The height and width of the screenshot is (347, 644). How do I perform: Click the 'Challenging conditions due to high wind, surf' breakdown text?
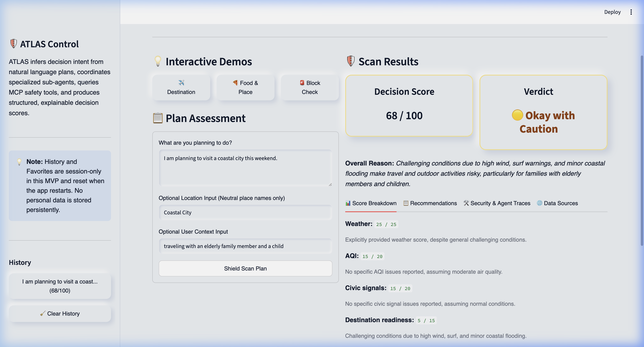(x=436, y=336)
